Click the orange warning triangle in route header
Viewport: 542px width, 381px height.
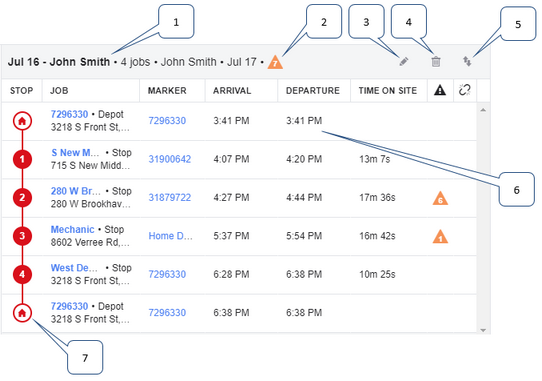[x=275, y=63]
